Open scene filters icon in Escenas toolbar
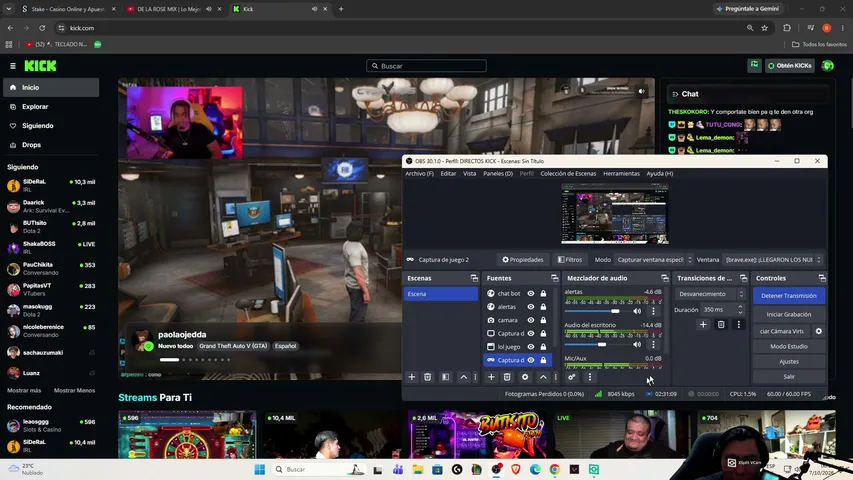853x480 pixels. [x=446, y=377]
